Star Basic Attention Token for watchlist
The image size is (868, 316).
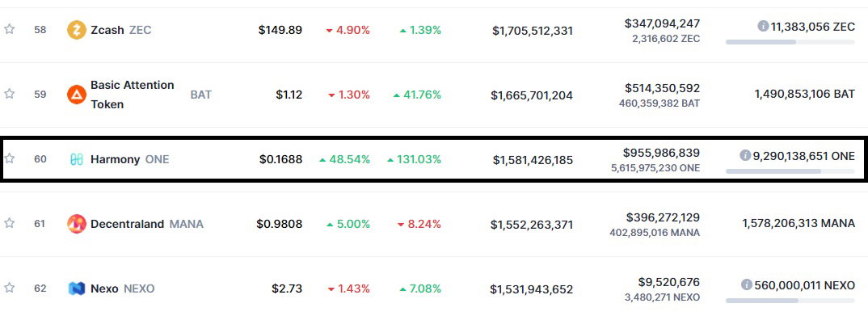pos(10,94)
